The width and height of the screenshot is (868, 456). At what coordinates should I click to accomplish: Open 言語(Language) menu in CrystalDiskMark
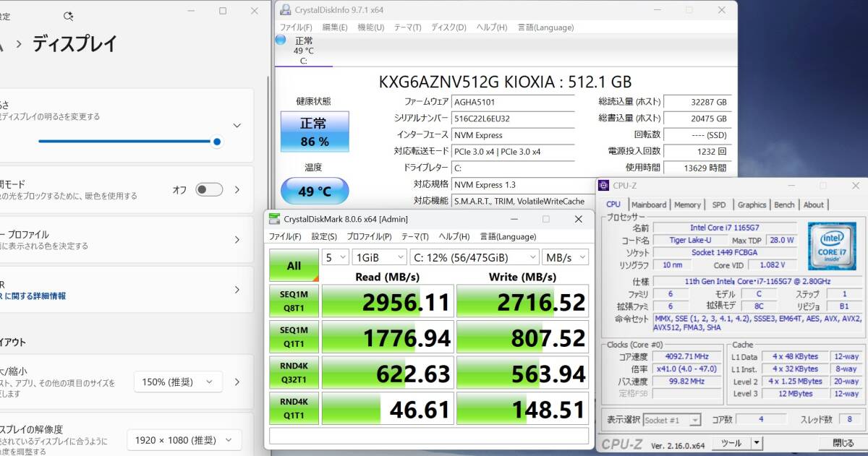coord(507,236)
